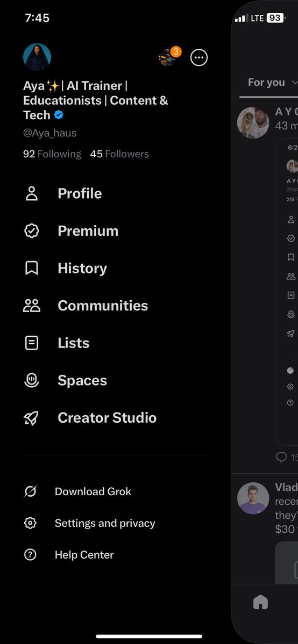Open the three-dot account options button

(x=199, y=57)
